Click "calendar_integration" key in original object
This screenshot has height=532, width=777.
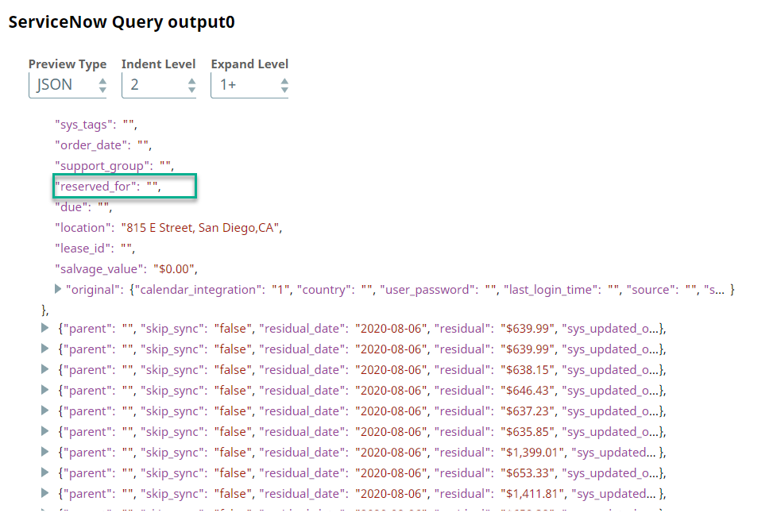tap(200, 290)
